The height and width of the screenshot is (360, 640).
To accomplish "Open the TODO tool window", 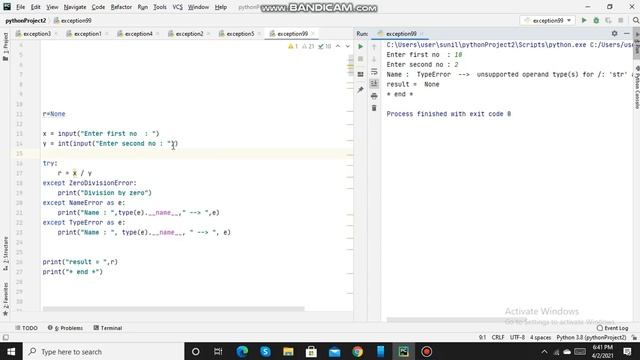I will click(x=27, y=328).
